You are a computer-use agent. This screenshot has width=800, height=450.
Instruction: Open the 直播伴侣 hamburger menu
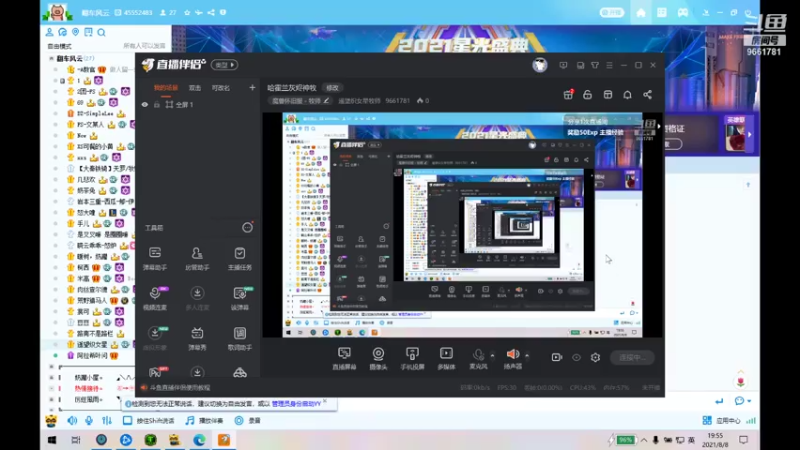(609, 65)
